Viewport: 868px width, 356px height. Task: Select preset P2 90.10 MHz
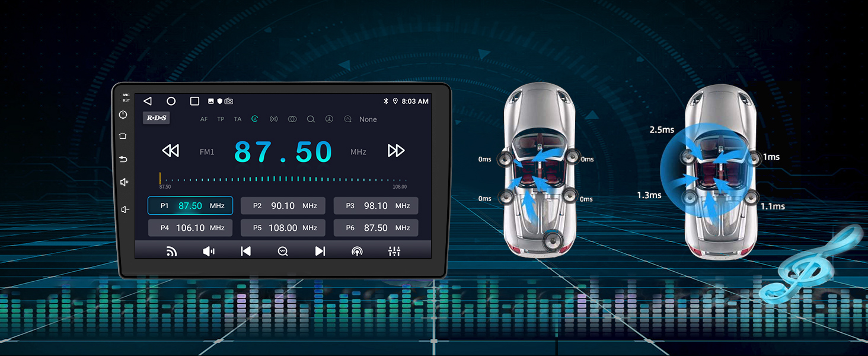pyautogui.click(x=283, y=206)
